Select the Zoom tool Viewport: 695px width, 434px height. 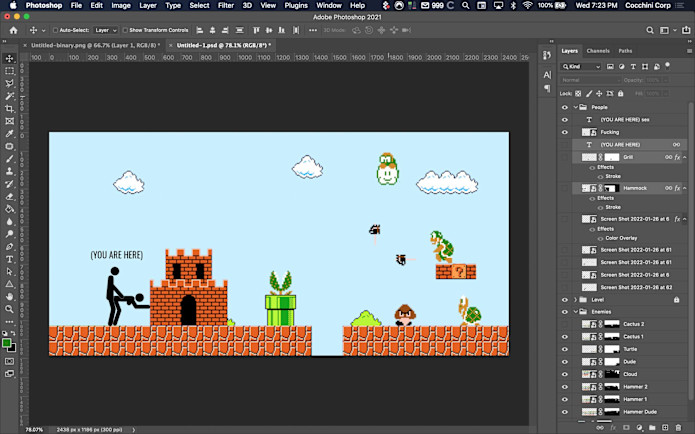click(x=9, y=309)
